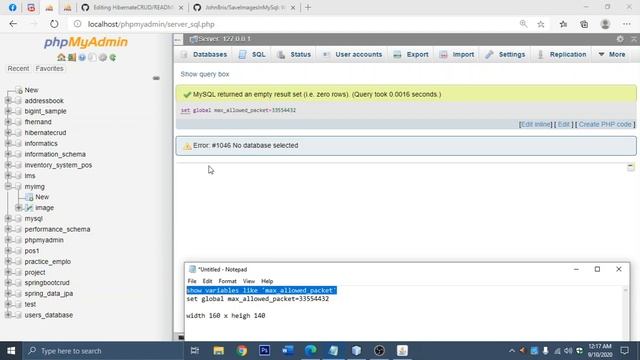Screen dimensions: 640x360
Task: Open navigation panel settings gear icon
Action: click(102, 58)
